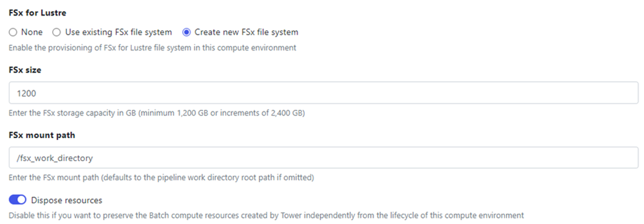Click the blue dot inside the selected radio
644x224 pixels.
(187, 32)
